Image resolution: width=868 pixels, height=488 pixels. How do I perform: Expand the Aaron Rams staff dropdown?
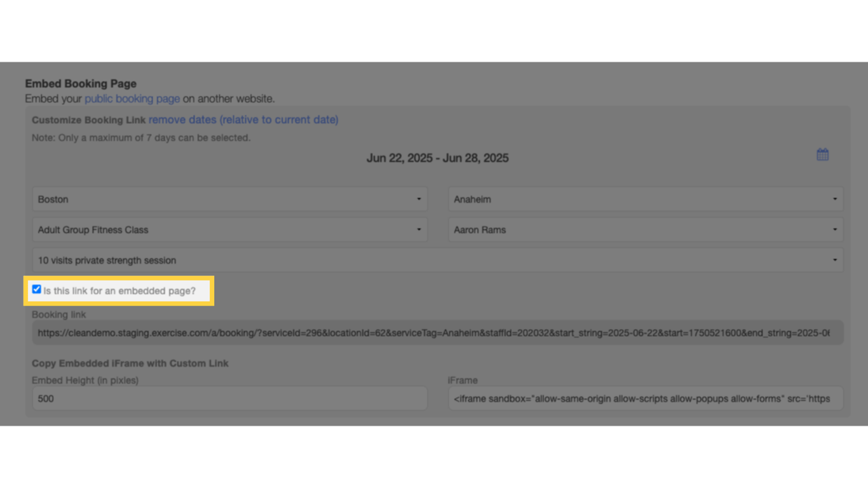coord(645,229)
